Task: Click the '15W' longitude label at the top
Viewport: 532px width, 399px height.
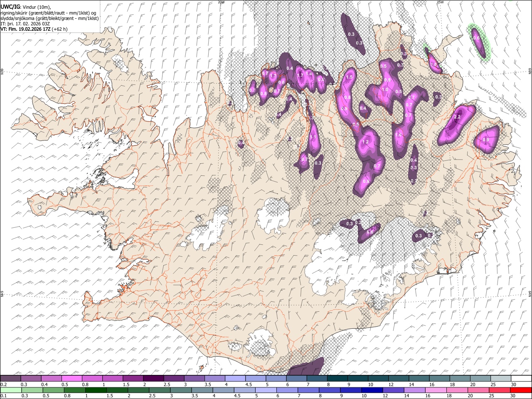Action: point(440,2)
